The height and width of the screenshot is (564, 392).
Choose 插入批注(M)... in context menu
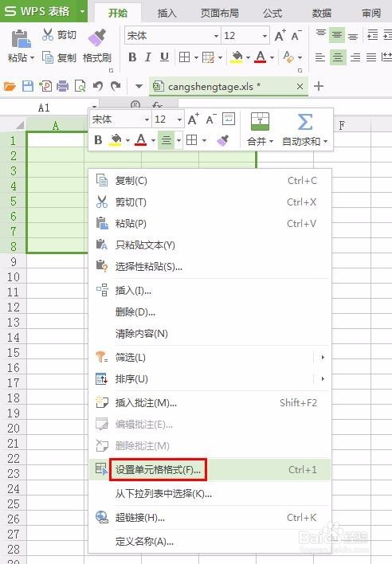pos(210,403)
